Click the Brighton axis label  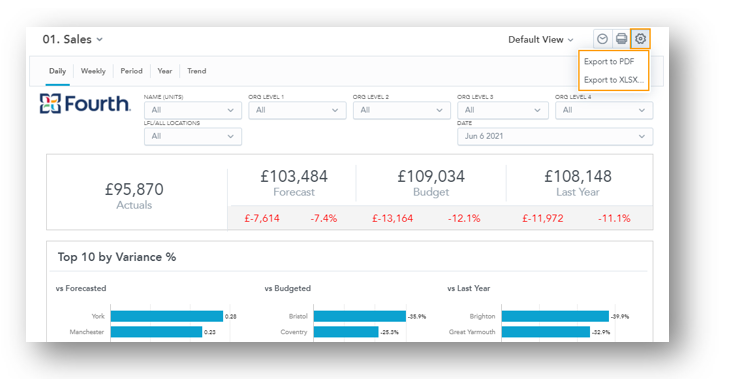482,316
